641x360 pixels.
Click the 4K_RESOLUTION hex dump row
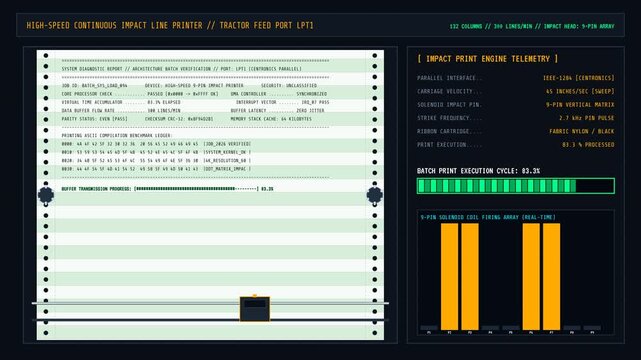156,161
